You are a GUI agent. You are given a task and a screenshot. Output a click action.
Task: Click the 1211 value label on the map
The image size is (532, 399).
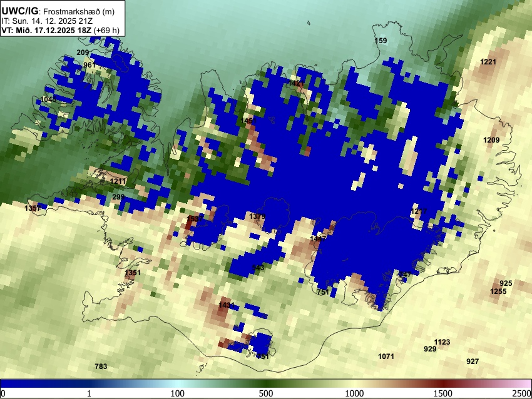tap(118, 181)
